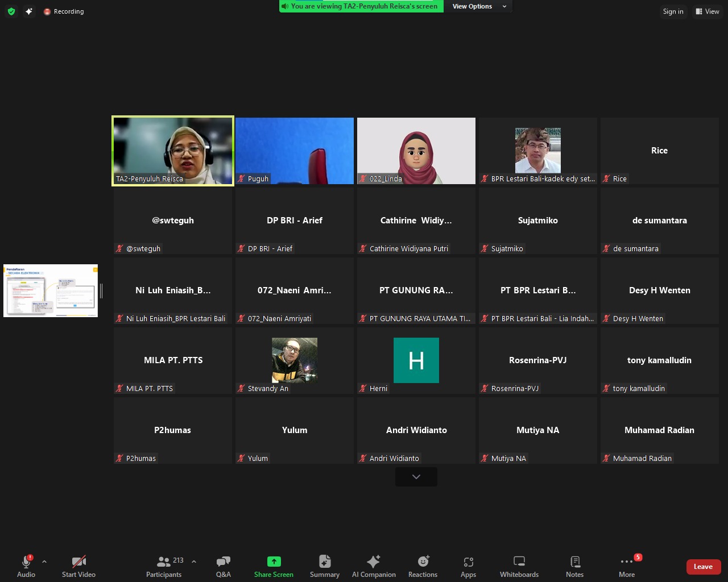Click the Sign in button
The height and width of the screenshot is (582, 728).
point(673,11)
